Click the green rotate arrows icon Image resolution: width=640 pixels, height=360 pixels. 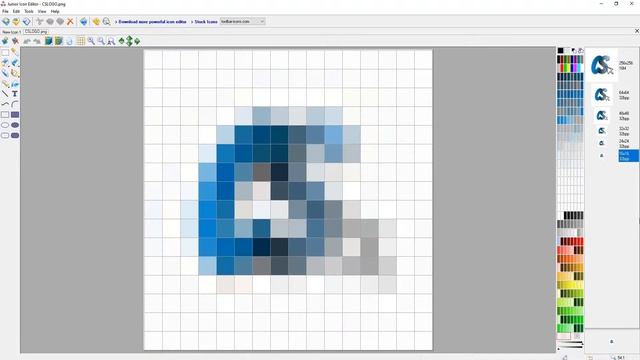coord(137,41)
